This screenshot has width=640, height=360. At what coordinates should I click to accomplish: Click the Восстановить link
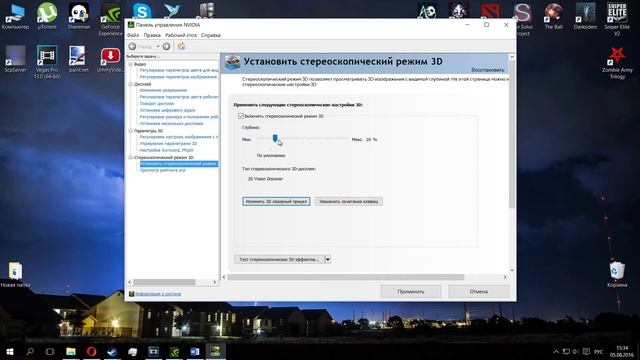(487, 70)
